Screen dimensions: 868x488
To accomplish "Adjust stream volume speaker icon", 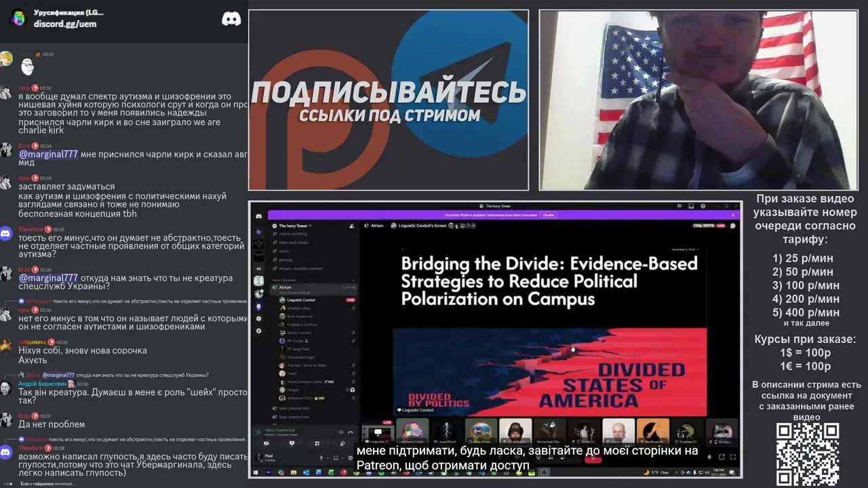I will pos(710,457).
